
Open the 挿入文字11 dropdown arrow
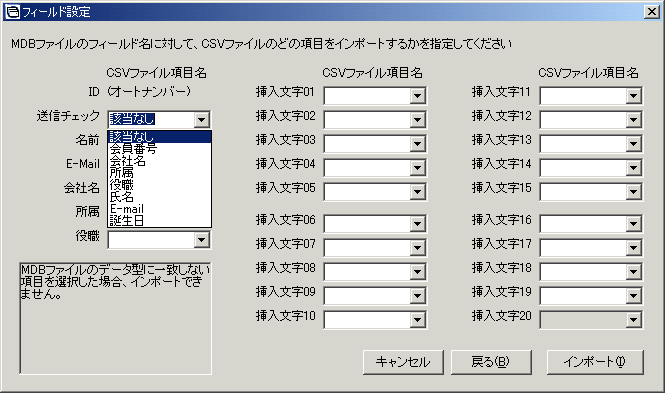click(633, 96)
